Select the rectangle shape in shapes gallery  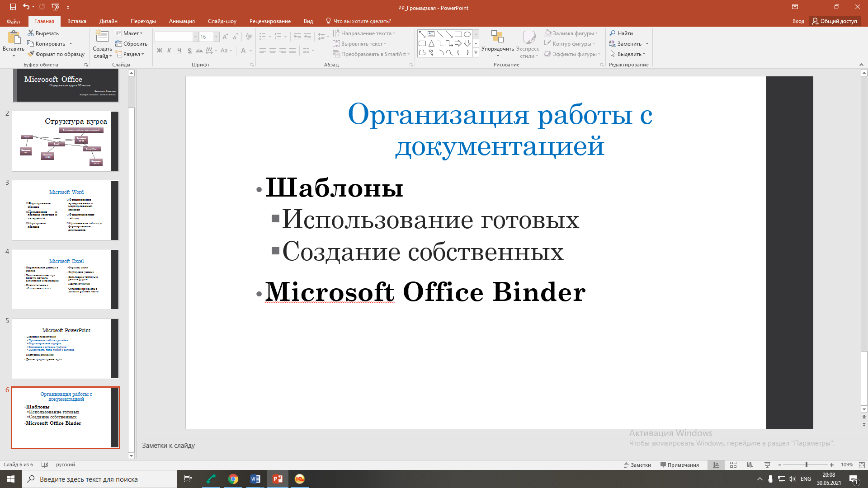458,34
